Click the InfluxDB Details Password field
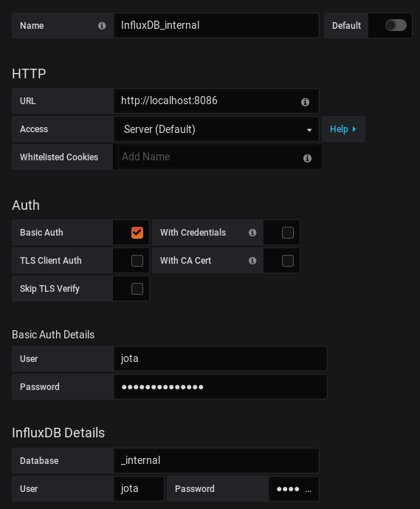This screenshot has width=420, height=509. click(x=294, y=488)
